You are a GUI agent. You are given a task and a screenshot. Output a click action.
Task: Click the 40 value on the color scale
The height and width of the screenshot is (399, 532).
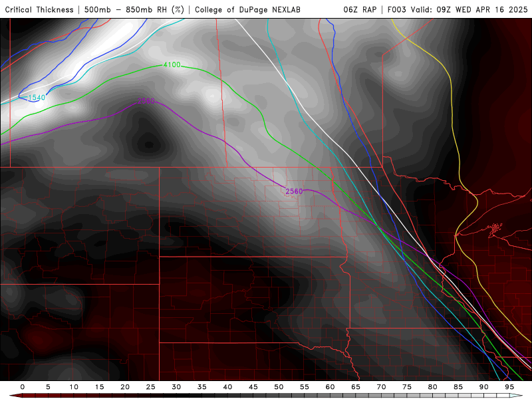click(227, 387)
